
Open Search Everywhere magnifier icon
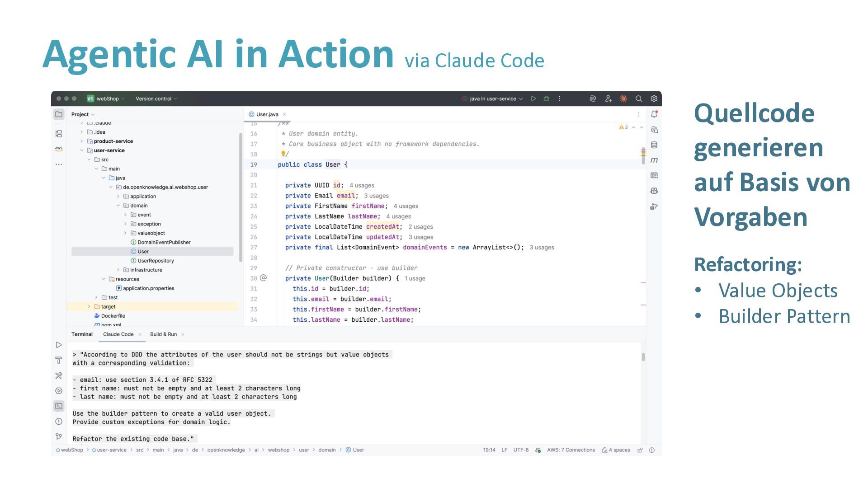pyautogui.click(x=639, y=99)
